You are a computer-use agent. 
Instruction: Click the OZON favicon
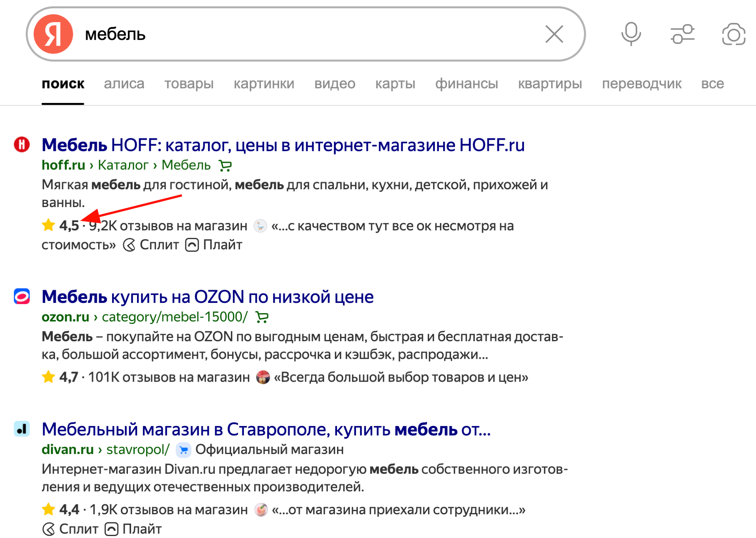22,296
